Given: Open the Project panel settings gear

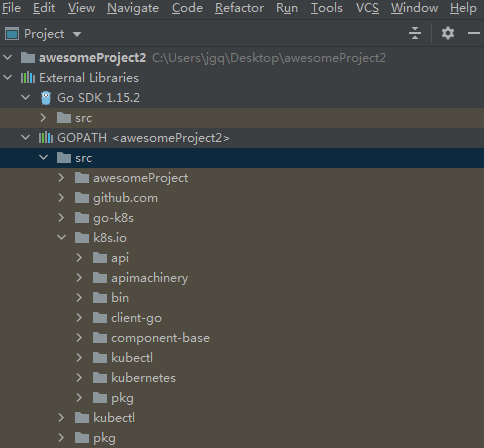Looking at the screenshot, I should [448, 33].
